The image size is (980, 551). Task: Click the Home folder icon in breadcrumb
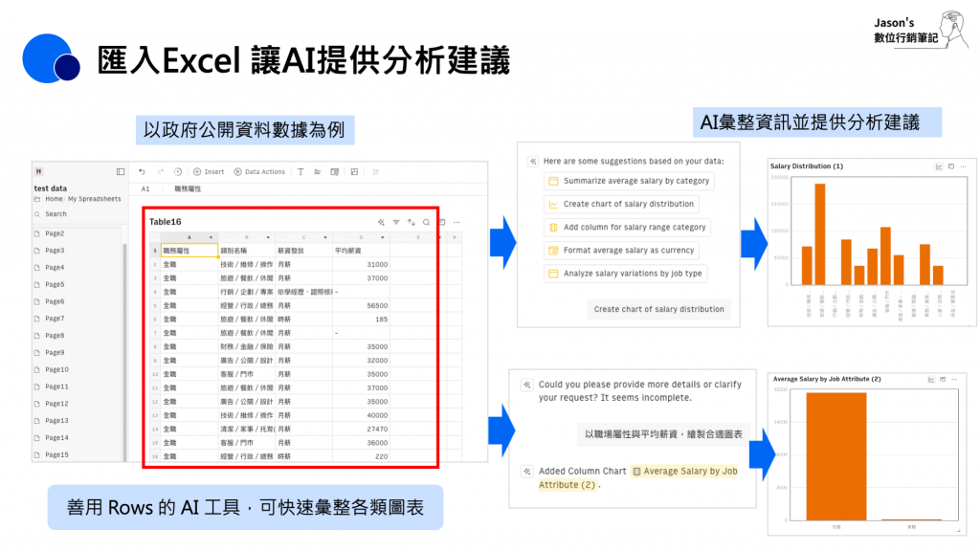37,199
